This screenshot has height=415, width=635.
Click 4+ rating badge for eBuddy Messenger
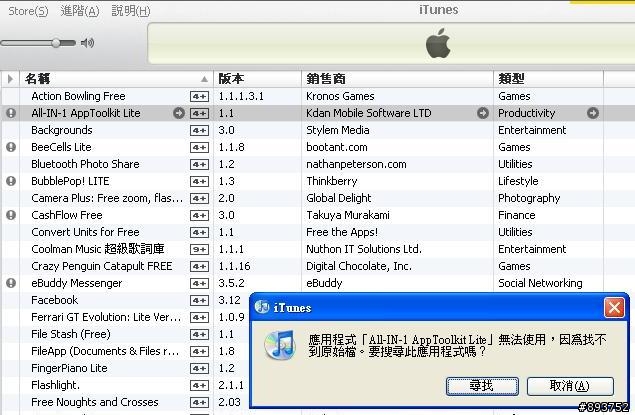(x=200, y=283)
